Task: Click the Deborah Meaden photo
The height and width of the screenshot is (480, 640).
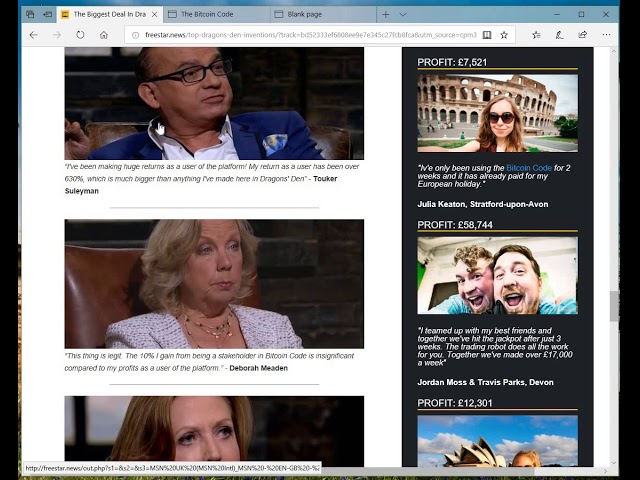Action: [x=214, y=284]
